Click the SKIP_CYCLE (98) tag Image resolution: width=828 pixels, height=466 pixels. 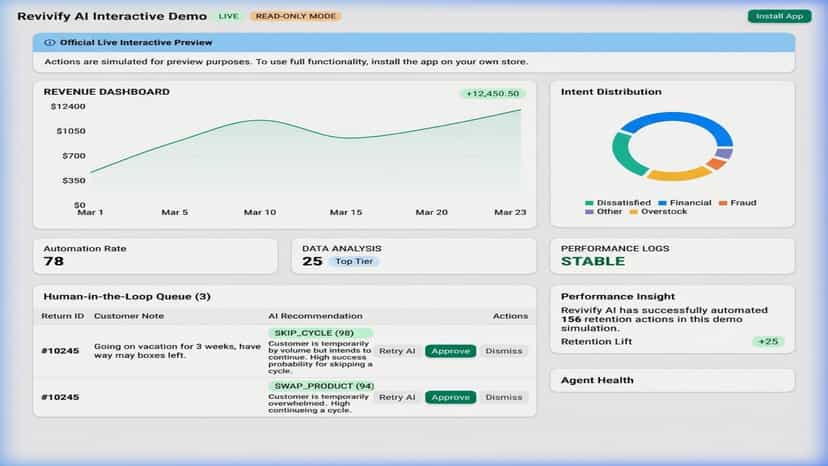321,333
